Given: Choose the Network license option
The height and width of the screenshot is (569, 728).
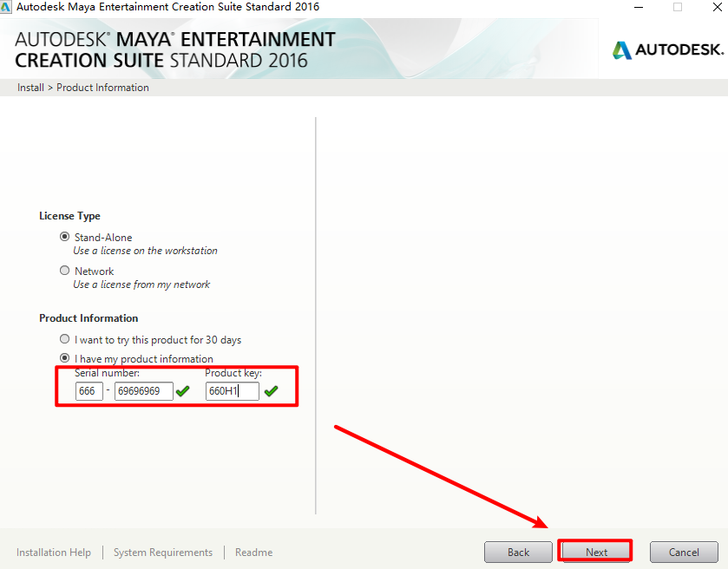Looking at the screenshot, I should (64, 271).
